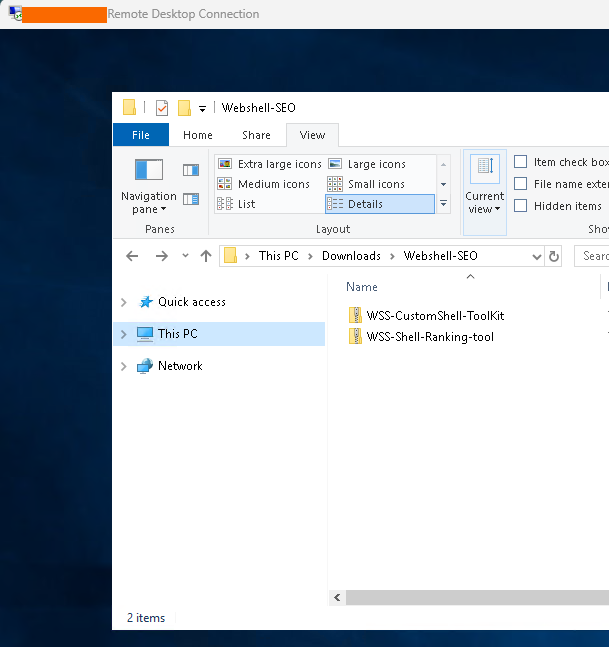Go back with the left arrow
Viewport: 609px width, 647px height.
click(x=132, y=256)
